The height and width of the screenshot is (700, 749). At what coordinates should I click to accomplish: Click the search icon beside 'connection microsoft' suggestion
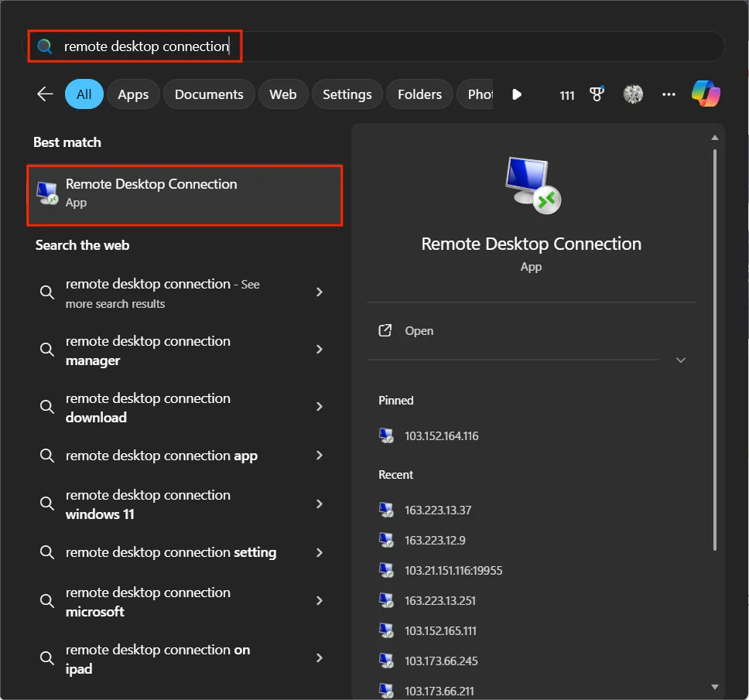point(46,601)
